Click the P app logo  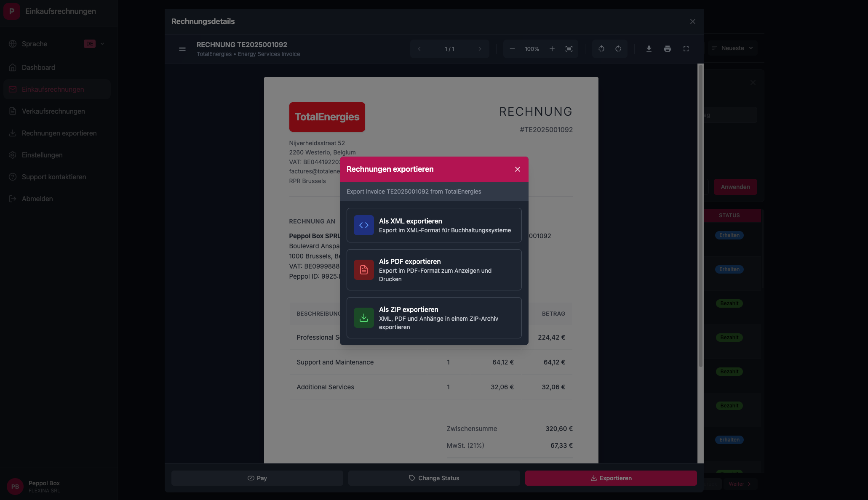12,11
